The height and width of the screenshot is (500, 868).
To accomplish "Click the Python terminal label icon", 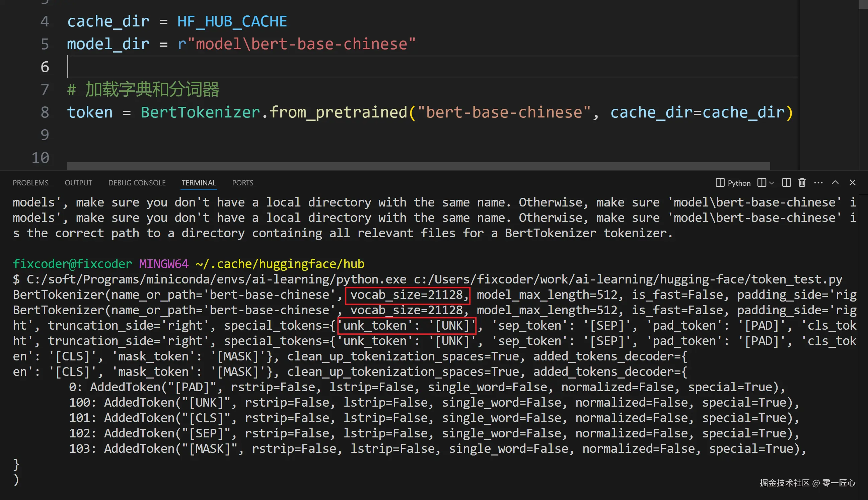I will coord(720,182).
